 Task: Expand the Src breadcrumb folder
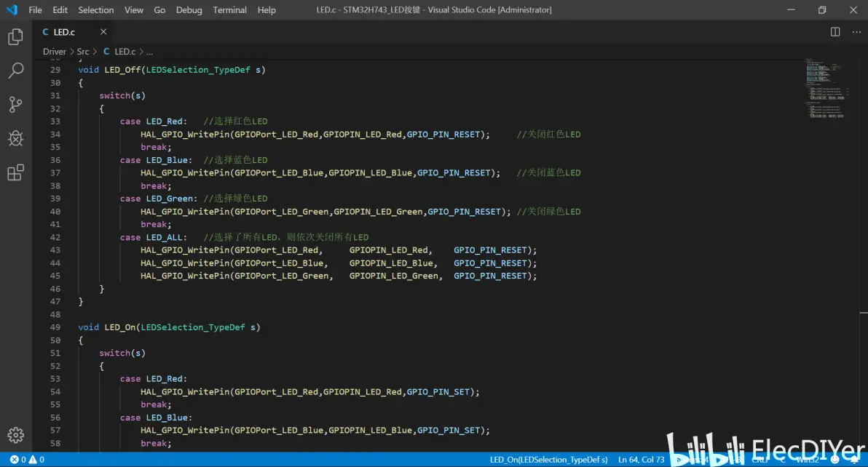click(83, 52)
